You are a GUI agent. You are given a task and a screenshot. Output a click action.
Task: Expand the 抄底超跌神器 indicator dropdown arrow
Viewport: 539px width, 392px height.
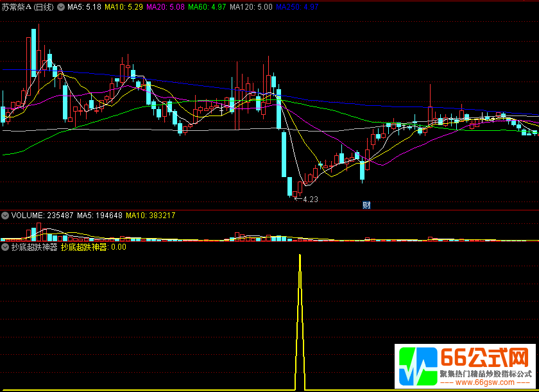5,246
